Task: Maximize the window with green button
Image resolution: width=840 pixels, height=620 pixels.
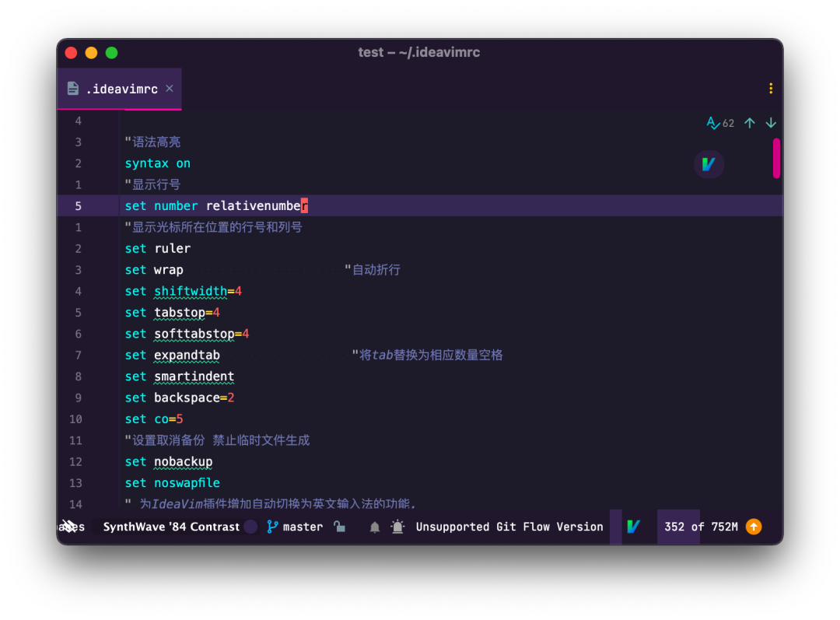Action: (x=111, y=53)
